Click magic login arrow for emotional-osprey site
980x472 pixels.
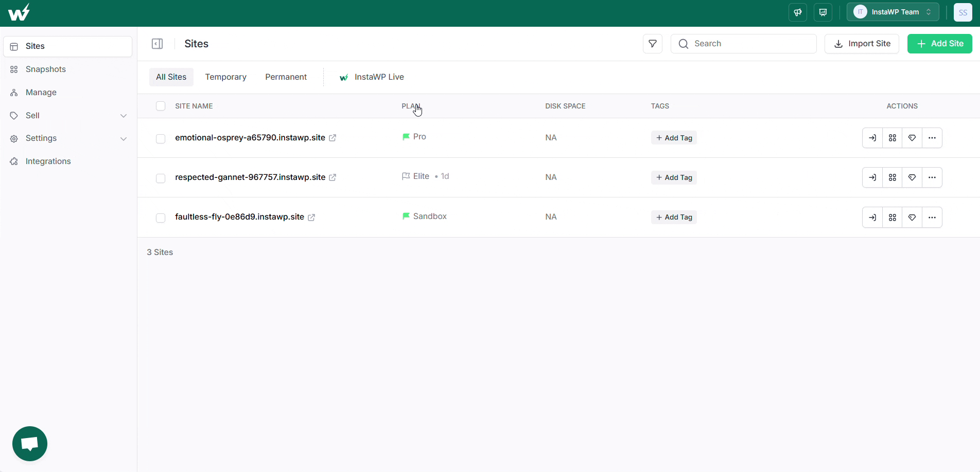(x=872, y=138)
